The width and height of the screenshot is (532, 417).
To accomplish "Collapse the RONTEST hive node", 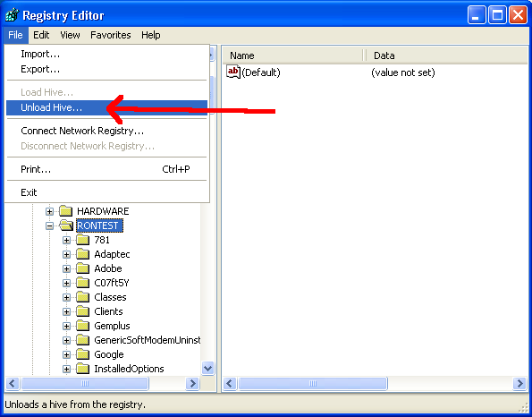I will pyautogui.click(x=49, y=226).
